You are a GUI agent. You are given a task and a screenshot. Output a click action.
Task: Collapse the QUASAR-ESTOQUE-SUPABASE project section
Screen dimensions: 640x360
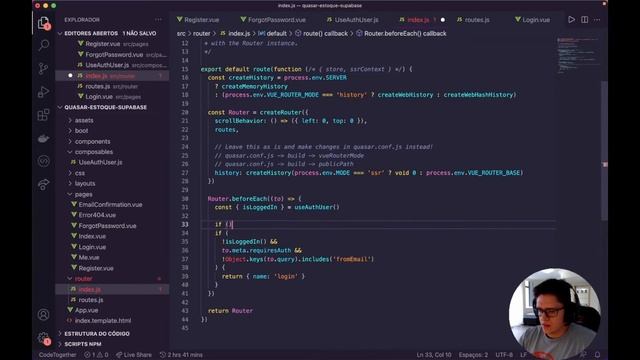(x=106, y=107)
